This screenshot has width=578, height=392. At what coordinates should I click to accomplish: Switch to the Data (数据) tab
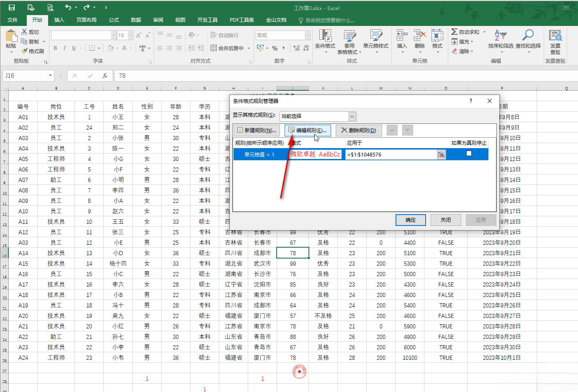[x=136, y=20]
